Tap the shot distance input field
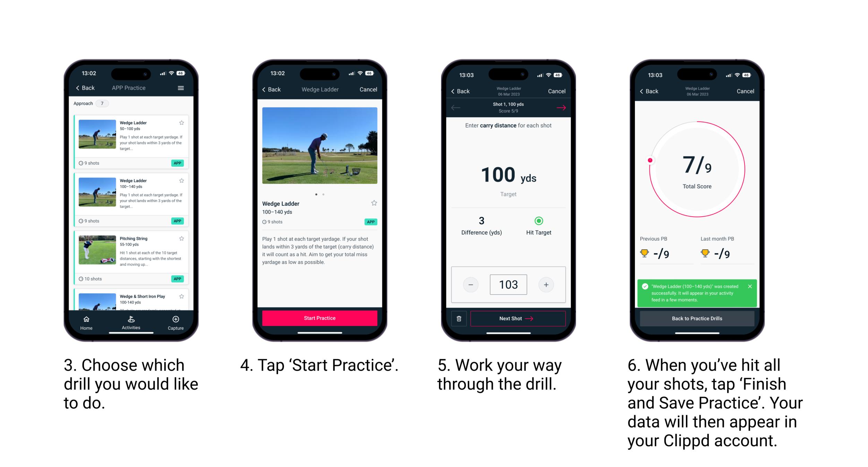Image resolution: width=868 pixels, height=467 pixels. point(508,284)
